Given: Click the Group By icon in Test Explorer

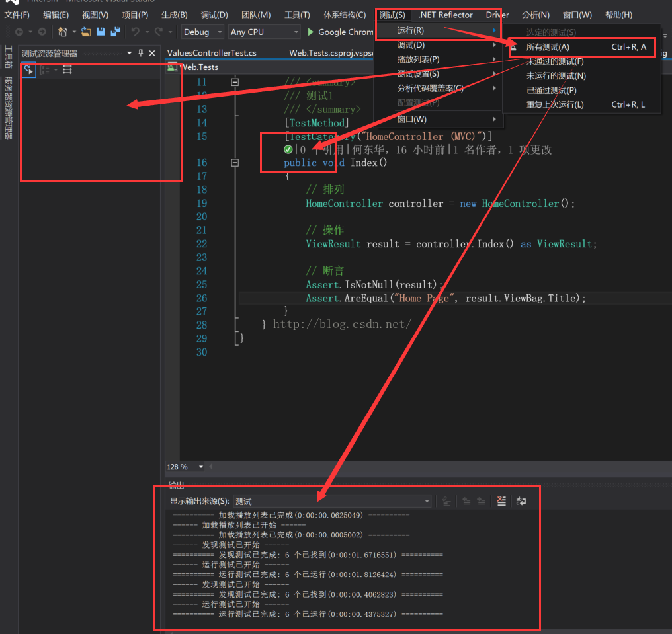Looking at the screenshot, I should 44,70.
